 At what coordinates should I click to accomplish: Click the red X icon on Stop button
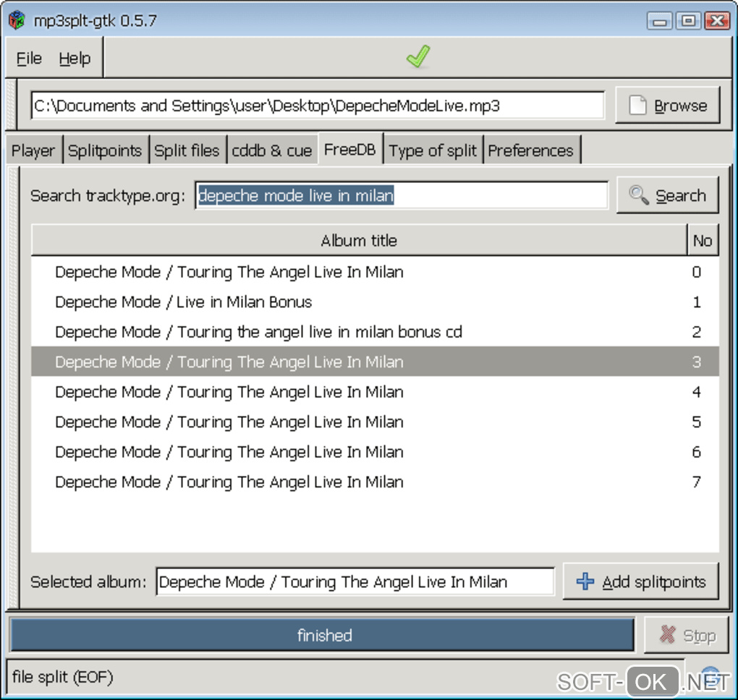667,634
